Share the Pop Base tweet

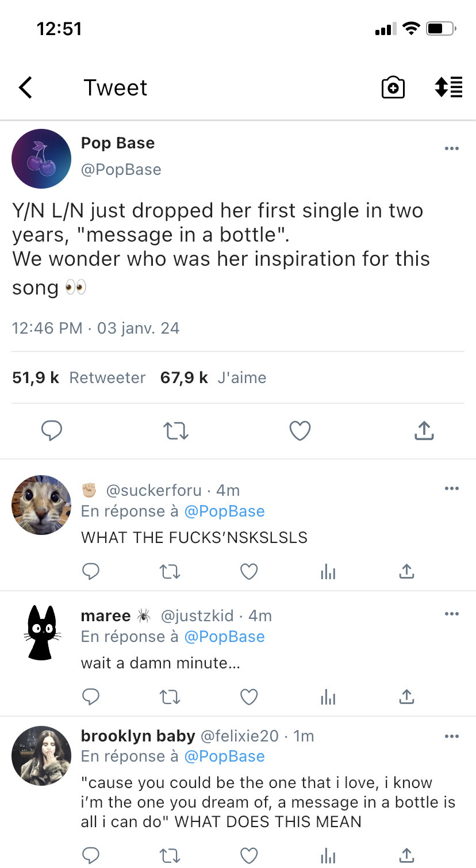coord(424,431)
